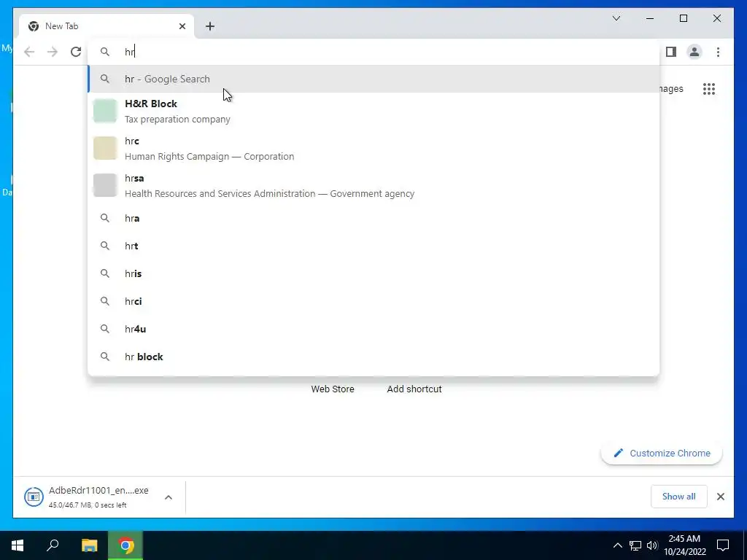Choose the hrsa Government agency suggestion
Viewport: 747px width, 560px height.
(374, 186)
